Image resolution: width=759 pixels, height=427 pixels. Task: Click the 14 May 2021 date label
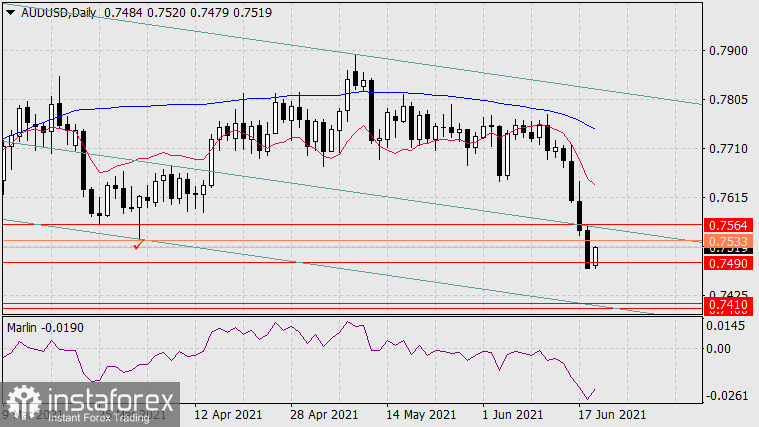[421, 415]
